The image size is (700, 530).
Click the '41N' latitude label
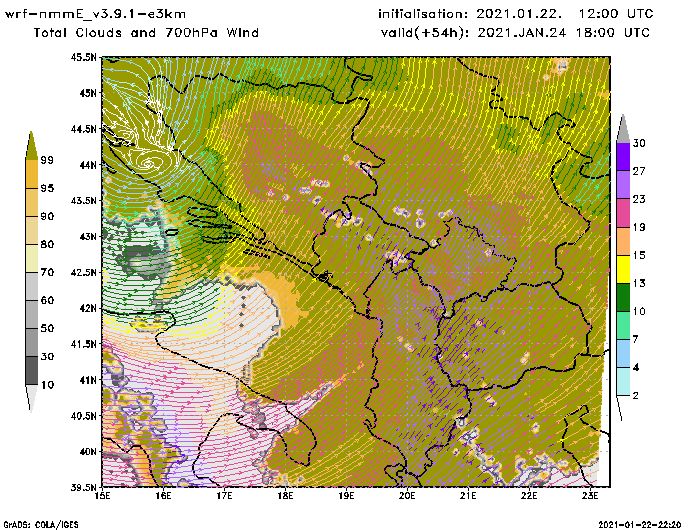click(88, 380)
